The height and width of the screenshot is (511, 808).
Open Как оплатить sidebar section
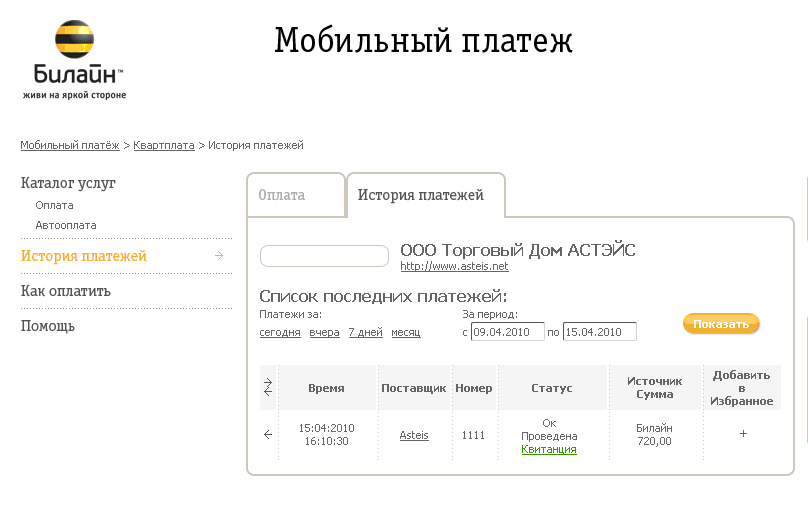pyautogui.click(x=66, y=291)
